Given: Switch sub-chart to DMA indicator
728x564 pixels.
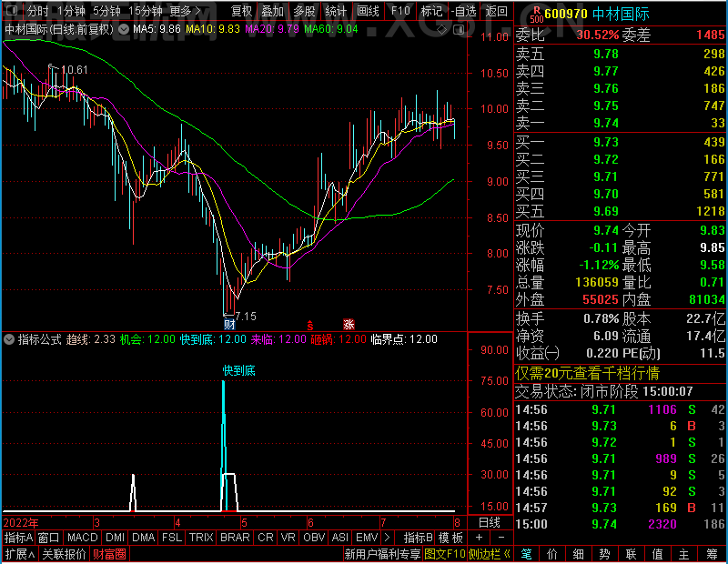Looking at the screenshot, I should pyautogui.click(x=143, y=538).
